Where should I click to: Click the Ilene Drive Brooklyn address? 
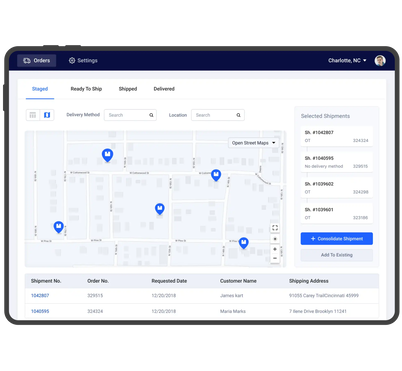(x=318, y=311)
